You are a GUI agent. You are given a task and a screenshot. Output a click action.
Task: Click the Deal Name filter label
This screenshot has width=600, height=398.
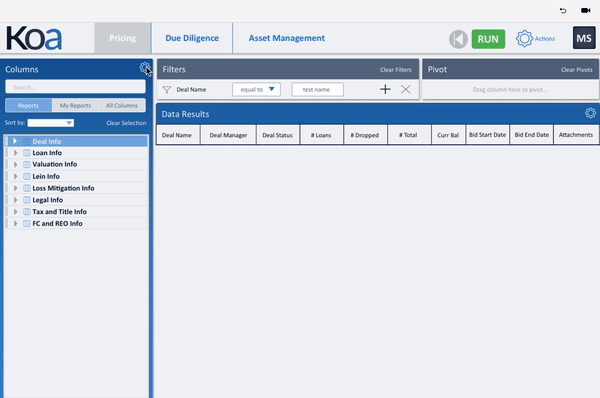(191, 90)
